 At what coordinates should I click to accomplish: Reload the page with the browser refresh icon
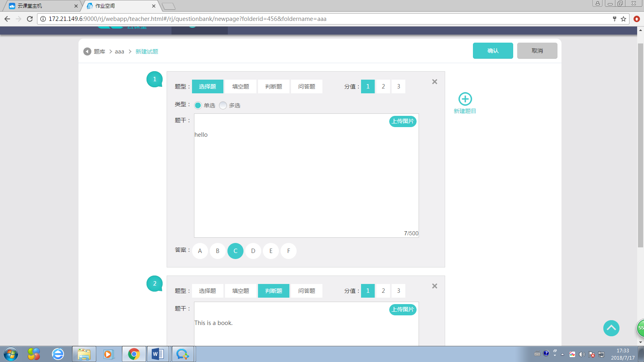(30, 19)
